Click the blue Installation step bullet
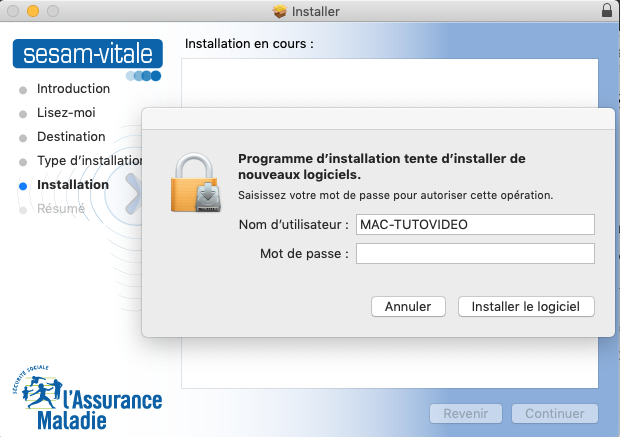Image resolution: width=620 pixels, height=437 pixels. [23, 186]
